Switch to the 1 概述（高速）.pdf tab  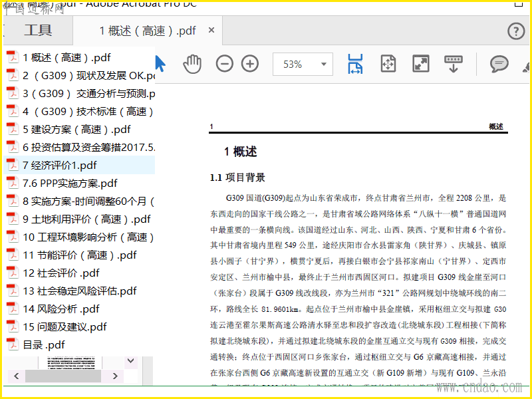tap(148, 31)
